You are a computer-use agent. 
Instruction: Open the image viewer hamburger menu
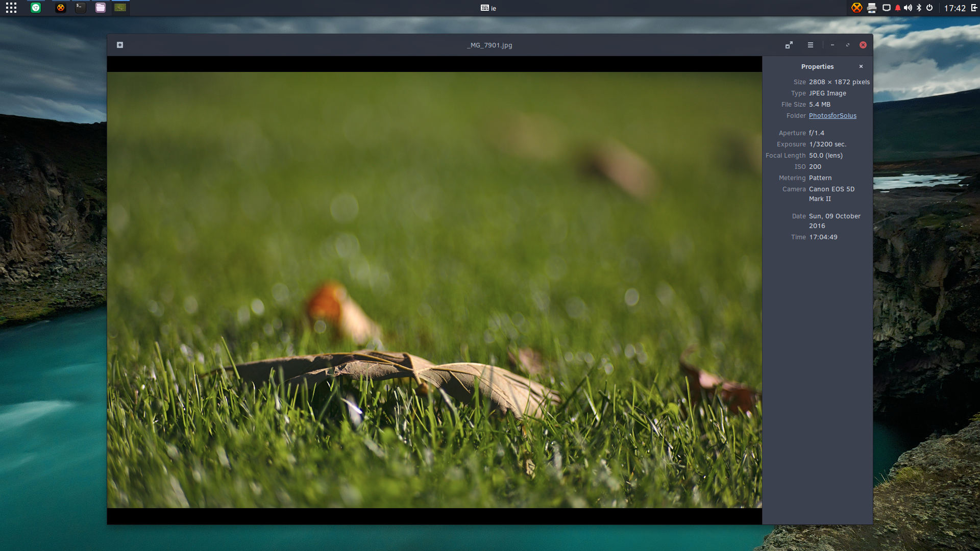coord(811,45)
